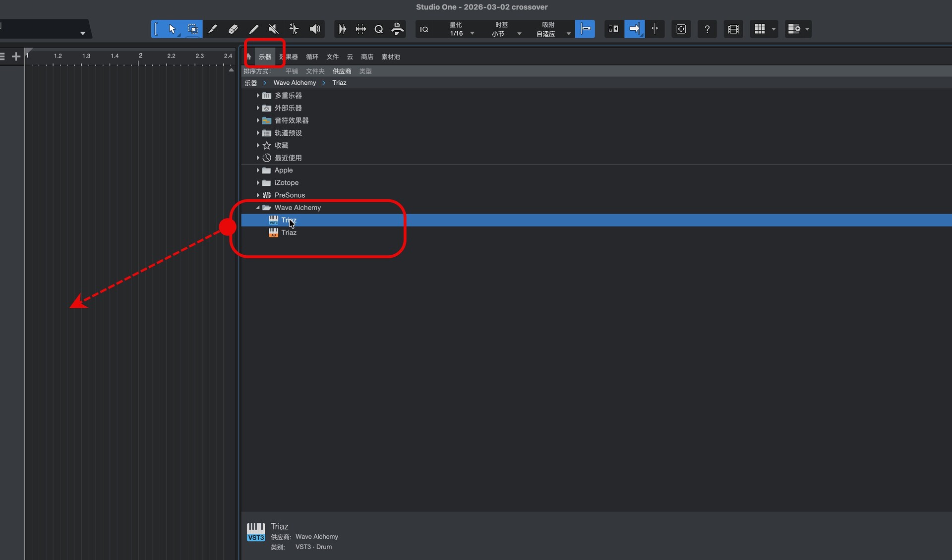This screenshot has height=560, width=952.
Task: Select the Triaz AU instrument entry
Action: 289,232
